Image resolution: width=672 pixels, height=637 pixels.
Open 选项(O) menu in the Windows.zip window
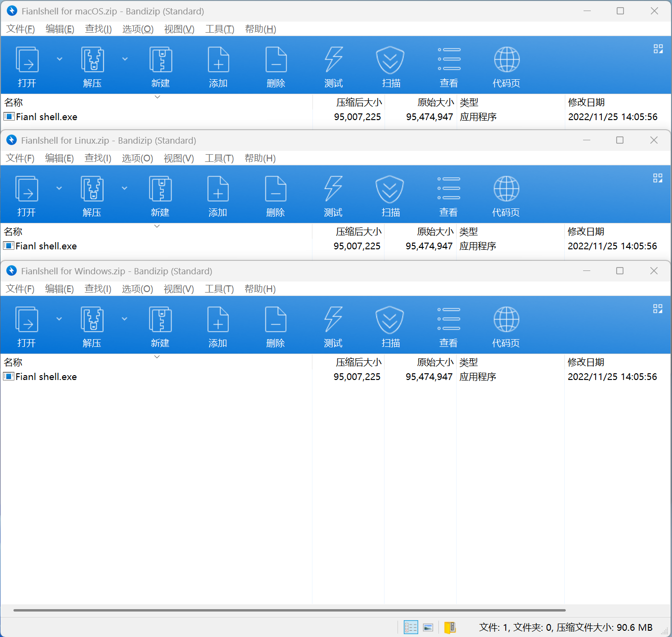(x=137, y=289)
